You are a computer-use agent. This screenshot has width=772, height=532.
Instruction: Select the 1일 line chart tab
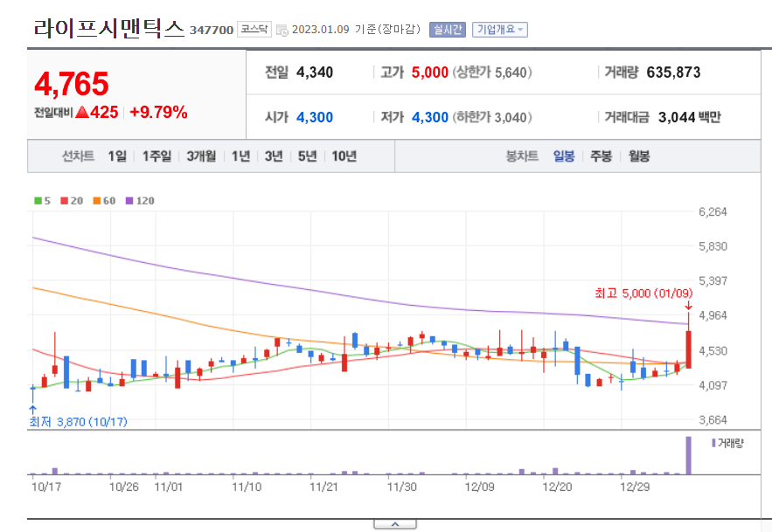click(117, 156)
